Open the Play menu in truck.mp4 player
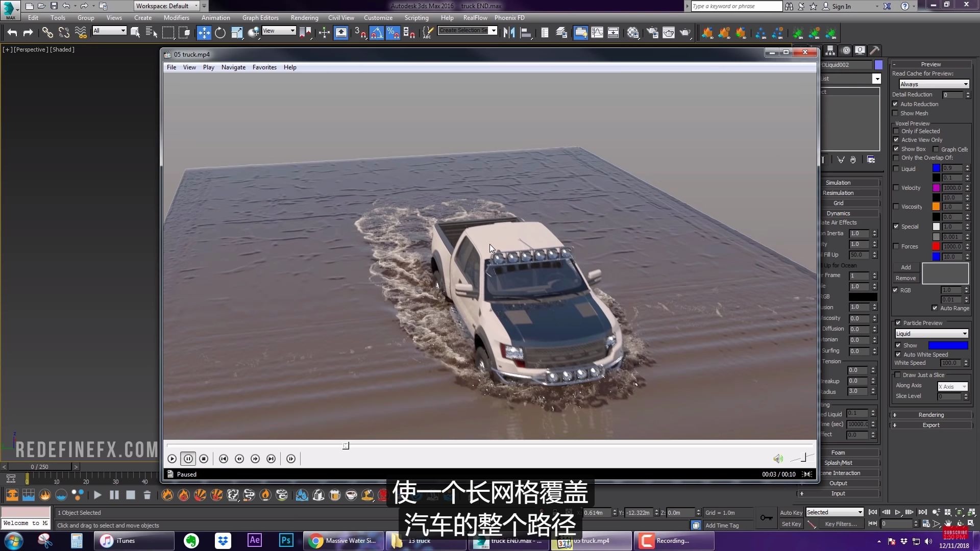 208,67
